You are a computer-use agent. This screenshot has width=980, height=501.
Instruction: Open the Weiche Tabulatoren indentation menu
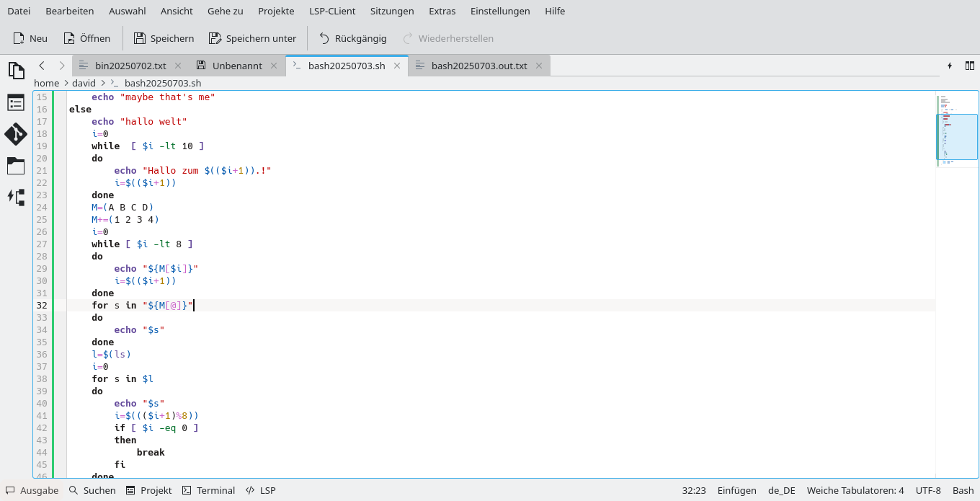[x=855, y=490]
